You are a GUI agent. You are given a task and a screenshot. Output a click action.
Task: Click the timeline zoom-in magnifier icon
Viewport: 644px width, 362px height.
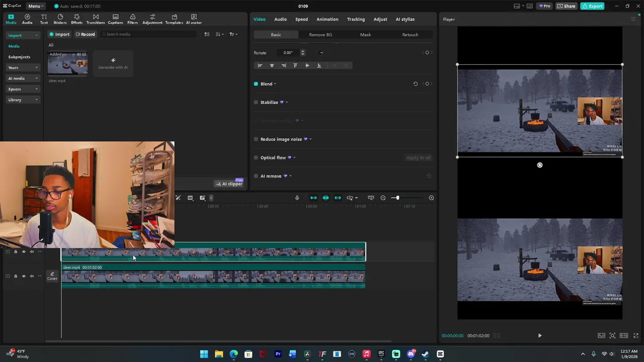click(x=431, y=198)
